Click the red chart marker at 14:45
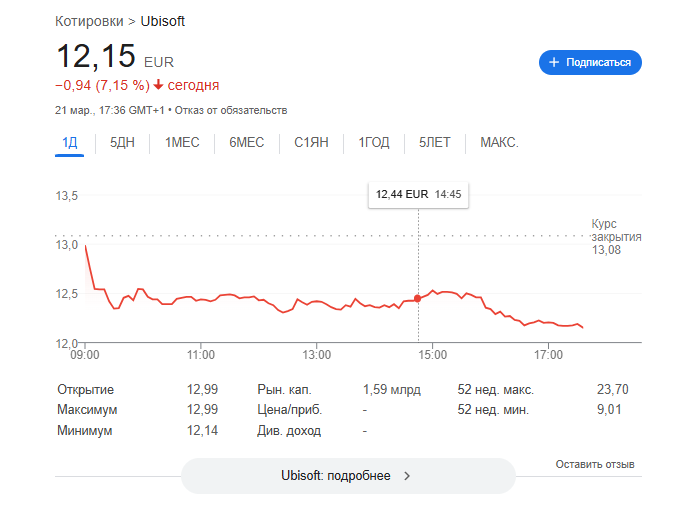 [x=418, y=299]
